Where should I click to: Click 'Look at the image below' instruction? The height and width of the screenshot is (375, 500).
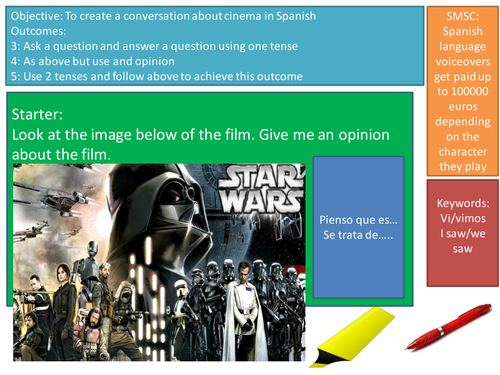click(x=201, y=144)
